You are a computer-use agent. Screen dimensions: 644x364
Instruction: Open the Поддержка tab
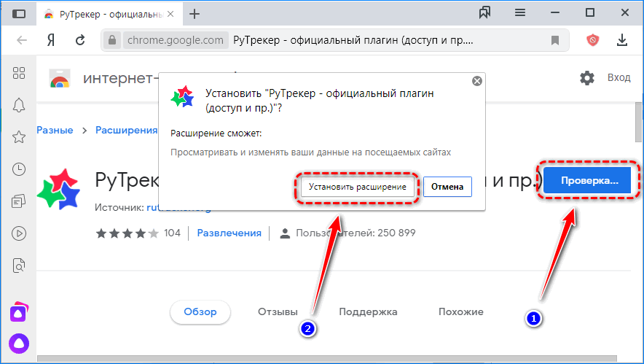coord(368,311)
